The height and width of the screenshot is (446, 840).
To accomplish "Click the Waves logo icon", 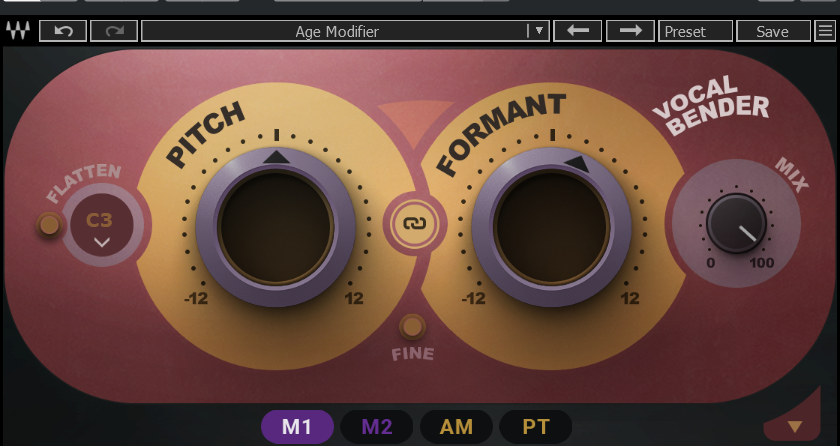I will pos(18,31).
